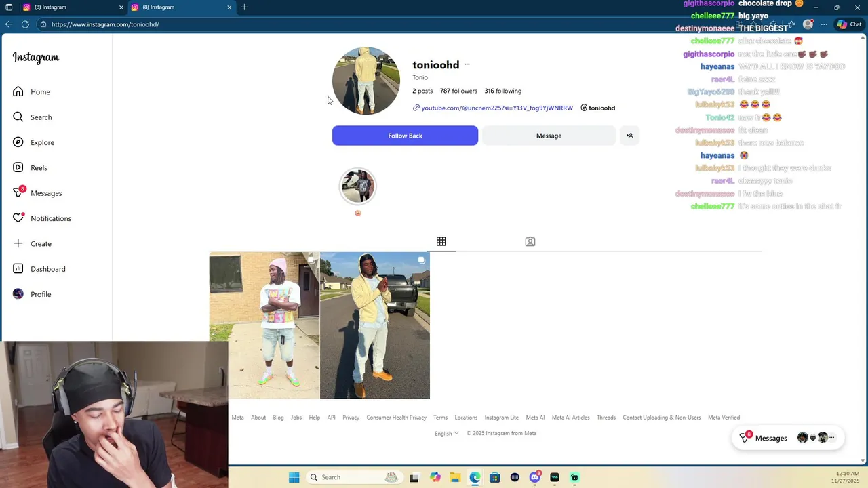The image size is (868, 488).
Task: View the tonioohd profile picture
Action: pyautogui.click(x=366, y=81)
